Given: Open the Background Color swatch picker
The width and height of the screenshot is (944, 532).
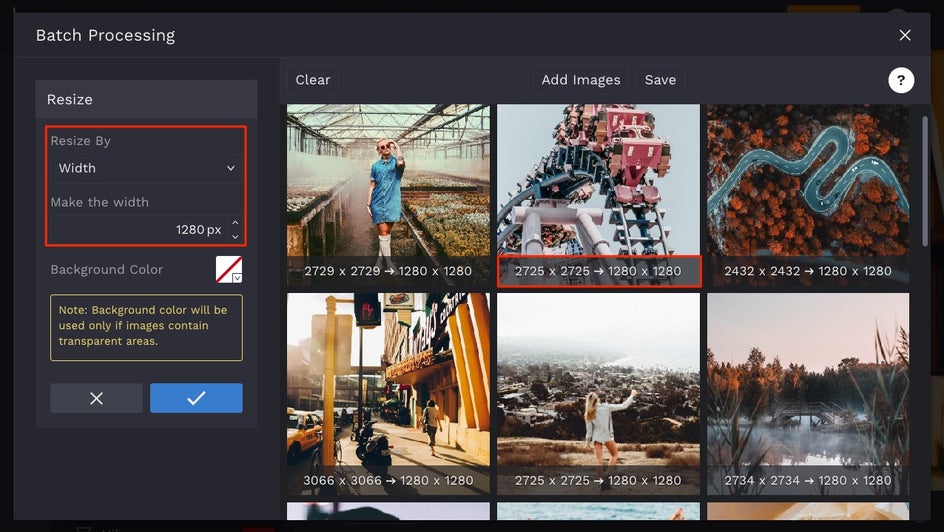Looking at the screenshot, I should tap(229, 270).
